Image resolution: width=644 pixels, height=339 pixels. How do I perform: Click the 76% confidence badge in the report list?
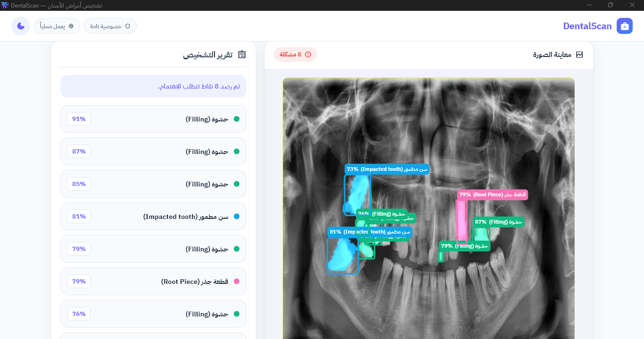tap(79, 314)
